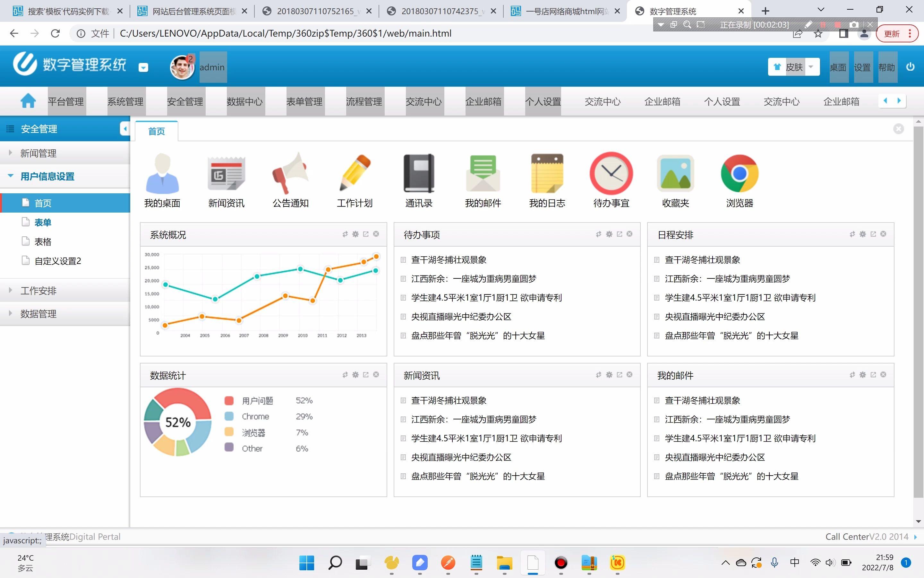924x578 pixels.
Task: Collapse the 安全管理 sidebar panel arrow
Action: pyautogui.click(x=125, y=129)
